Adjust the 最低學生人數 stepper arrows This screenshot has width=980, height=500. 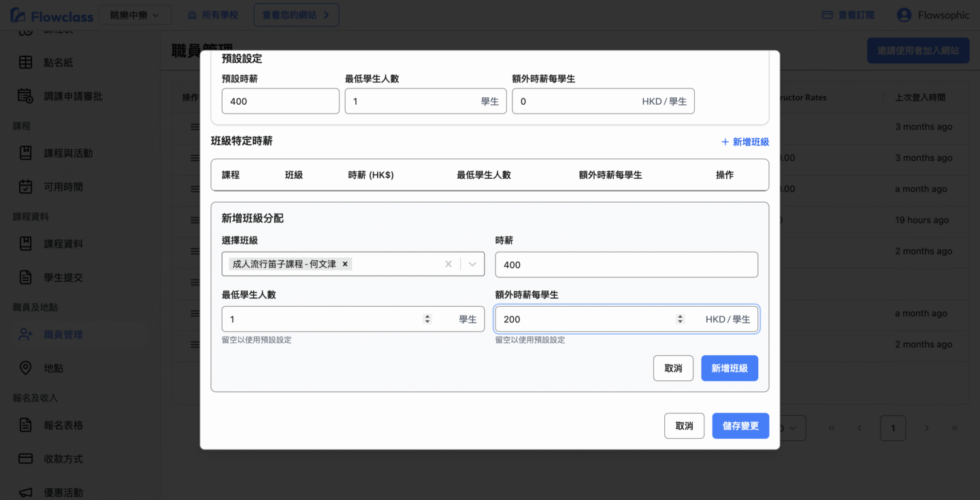coord(427,319)
